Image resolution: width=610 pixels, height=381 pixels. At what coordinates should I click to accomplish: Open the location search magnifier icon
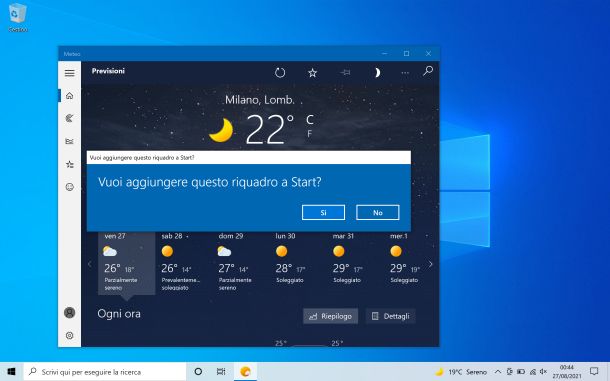coord(428,71)
